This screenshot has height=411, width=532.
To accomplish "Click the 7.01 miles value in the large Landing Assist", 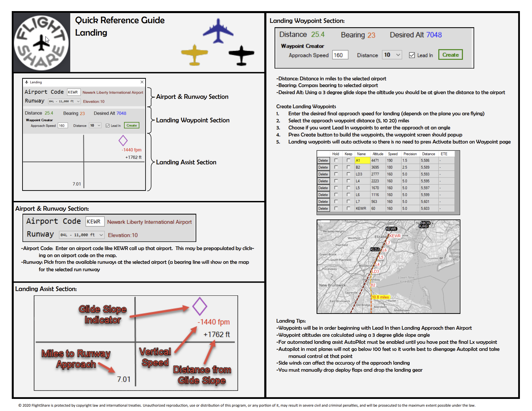I will (x=124, y=379).
